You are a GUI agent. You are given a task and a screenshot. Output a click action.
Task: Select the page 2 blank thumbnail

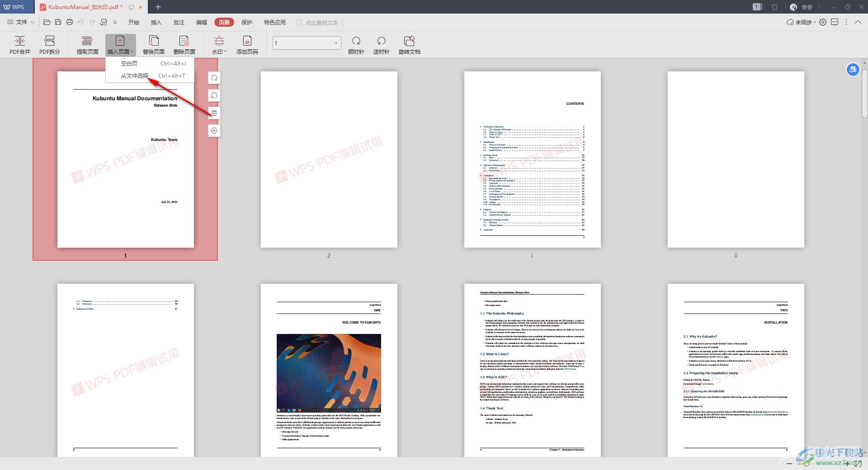point(329,160)
